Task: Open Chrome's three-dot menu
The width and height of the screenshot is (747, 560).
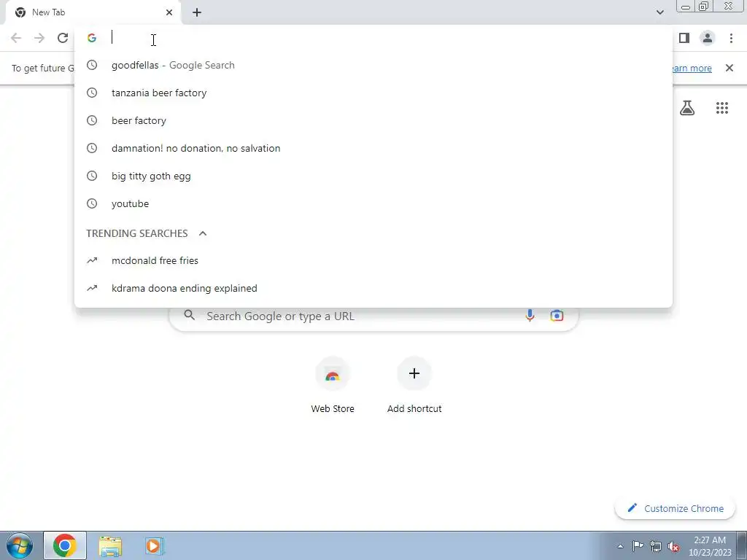Action: coord(731,38)
